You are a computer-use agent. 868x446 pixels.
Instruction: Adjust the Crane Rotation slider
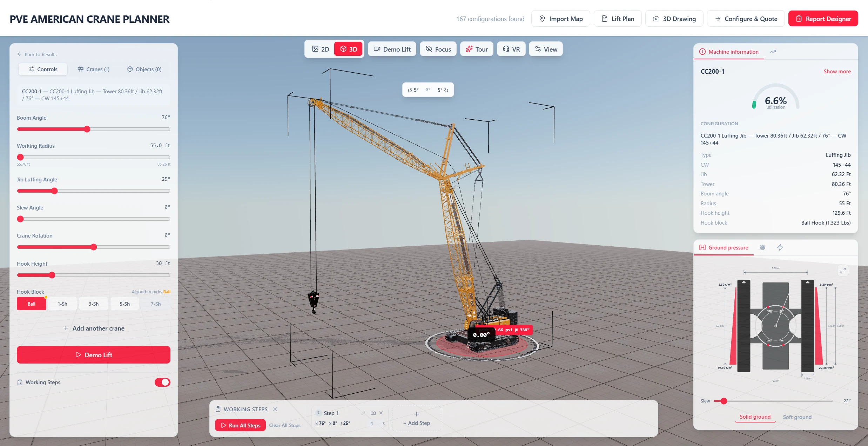[94, 247]
